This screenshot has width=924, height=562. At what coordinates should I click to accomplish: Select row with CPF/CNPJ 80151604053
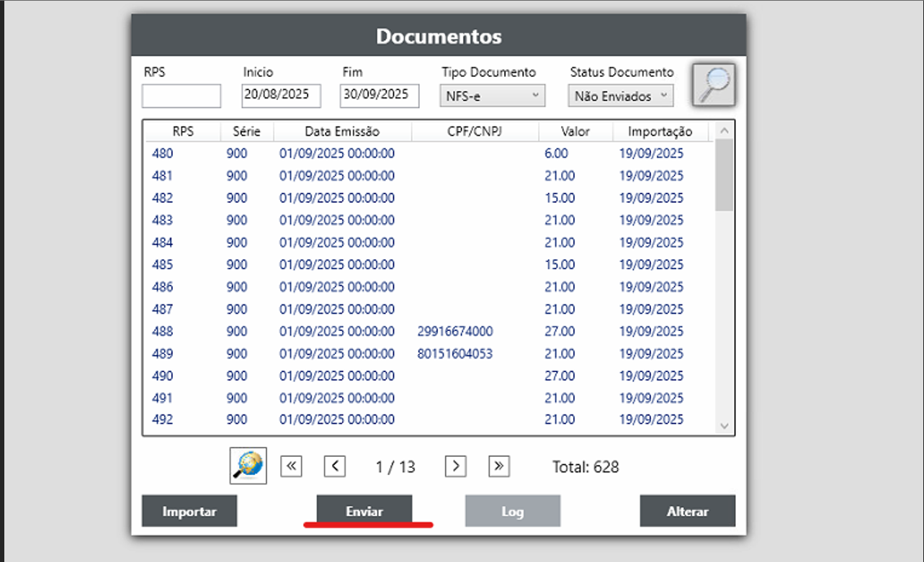[454, 354]
